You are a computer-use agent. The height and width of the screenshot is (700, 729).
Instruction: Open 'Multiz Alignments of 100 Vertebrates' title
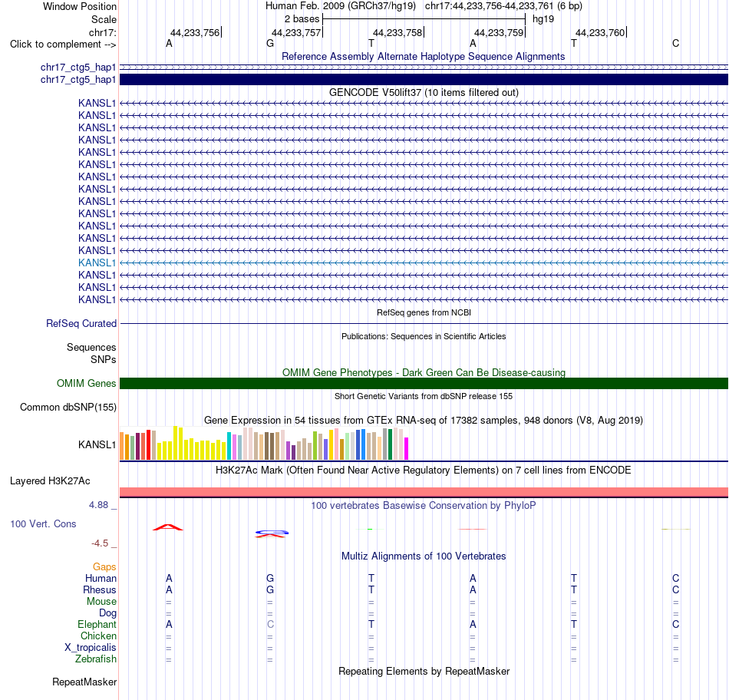click(x=424, y=556)
